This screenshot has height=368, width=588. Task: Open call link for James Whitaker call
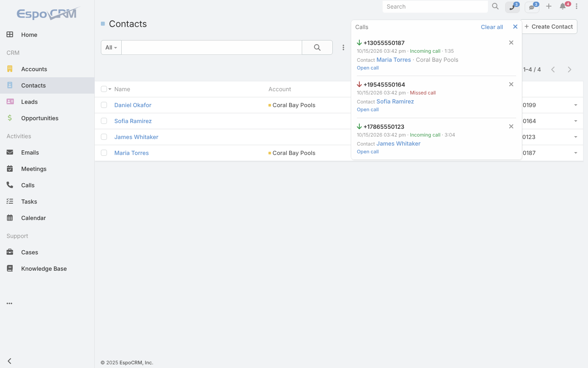(367, 152)
